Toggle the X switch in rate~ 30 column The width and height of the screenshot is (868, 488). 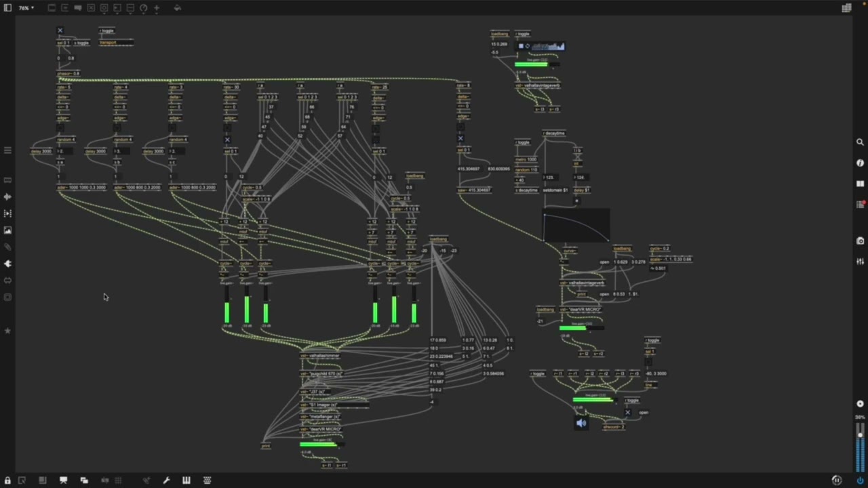(227, 140)
